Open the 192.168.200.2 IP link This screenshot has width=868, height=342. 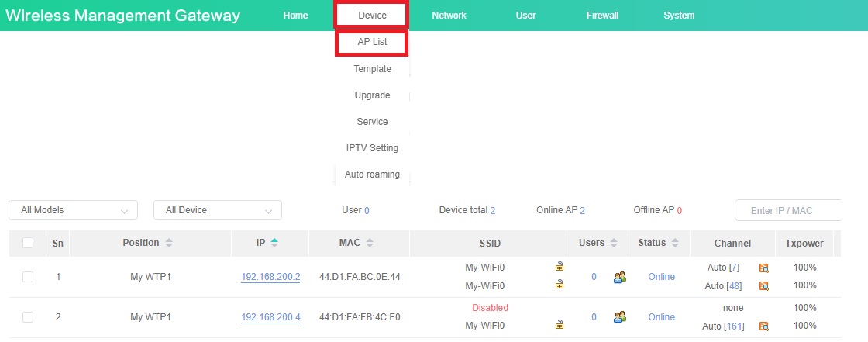[270, 277]
